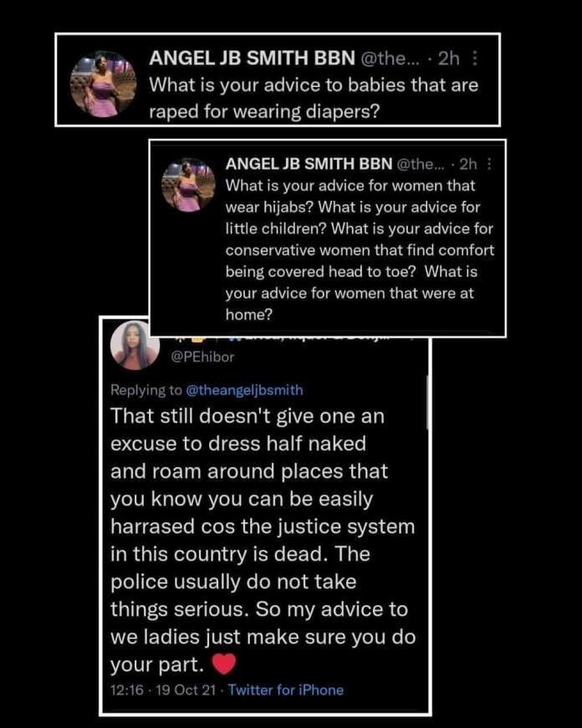Click the reply text starting "That still doesn't"
The height and width of the screenshot is (728, 582).
pos(263,540)
